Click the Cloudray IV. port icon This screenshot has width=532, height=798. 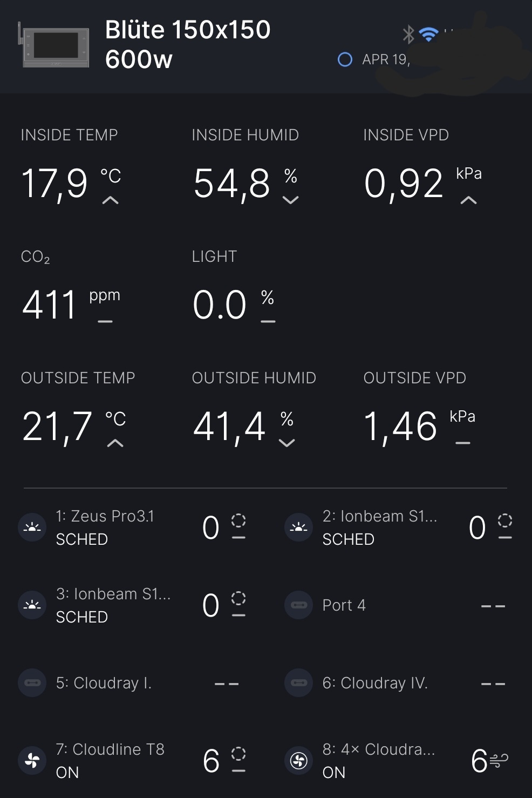pyautogui.click(x=298, y=683)
